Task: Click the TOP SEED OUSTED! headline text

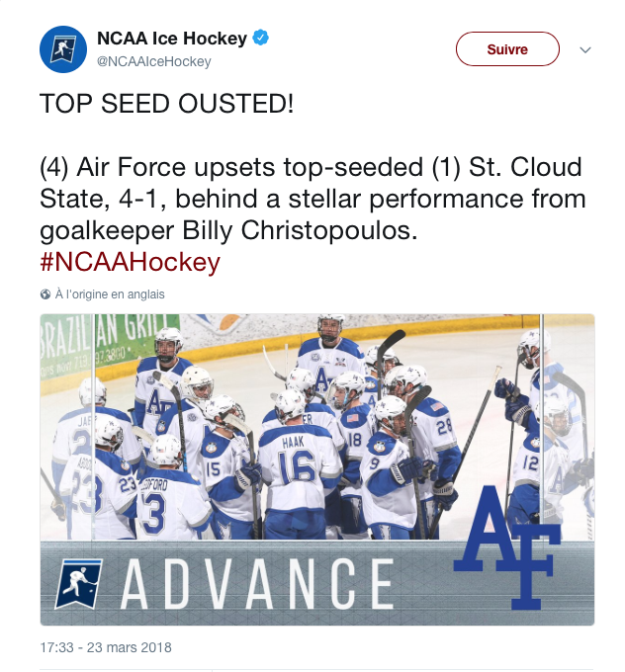Action: click(x=167, y=104)
